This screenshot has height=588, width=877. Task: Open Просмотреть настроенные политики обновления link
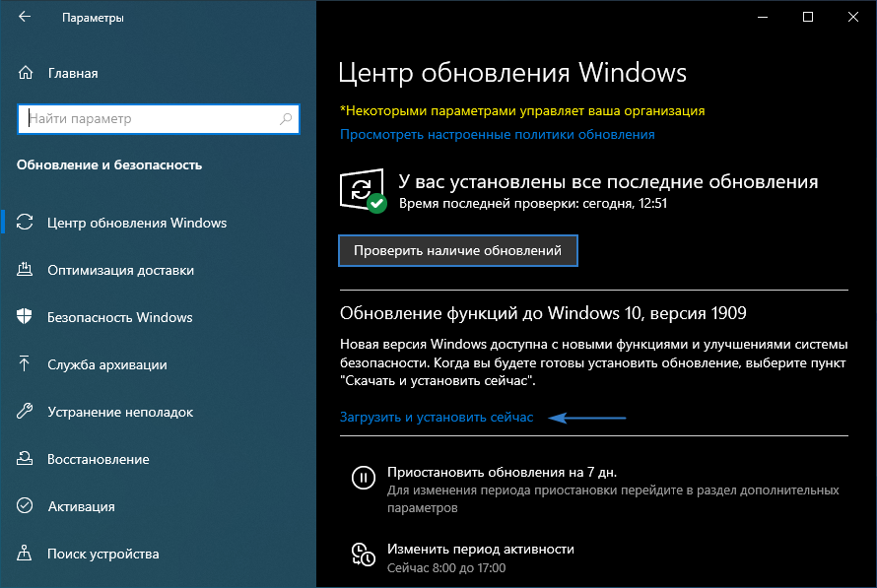[498, 134]
